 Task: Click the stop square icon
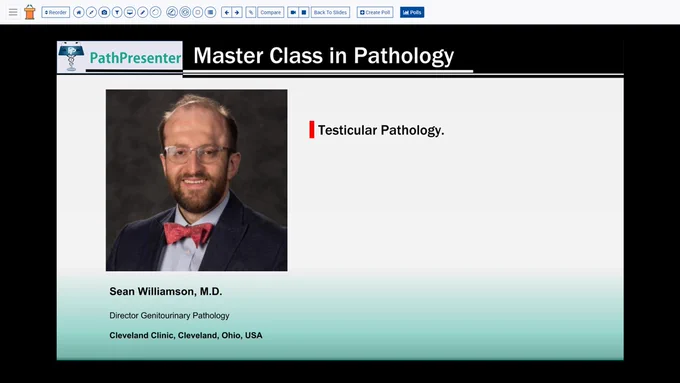click(304, 12)
